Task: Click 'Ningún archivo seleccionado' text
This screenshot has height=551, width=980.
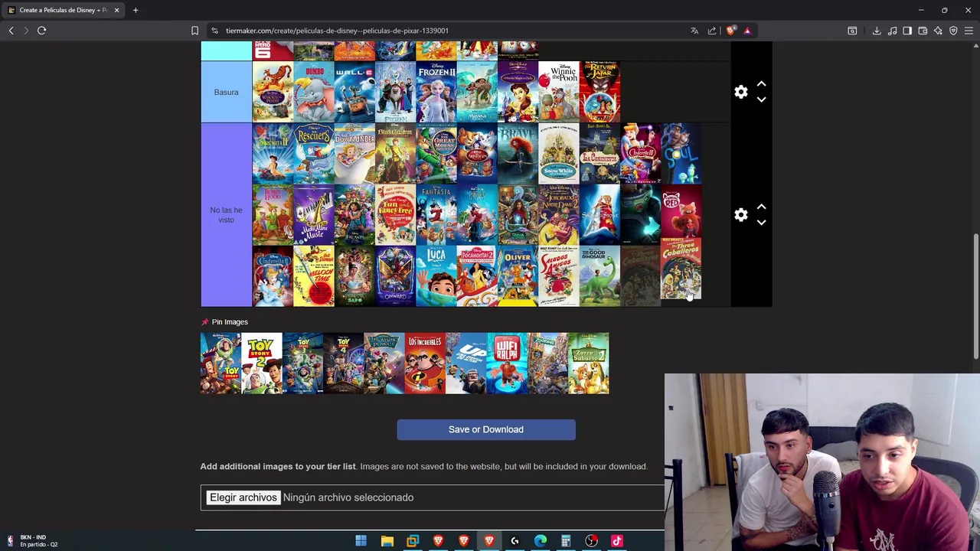Action: tap(348, 497)
